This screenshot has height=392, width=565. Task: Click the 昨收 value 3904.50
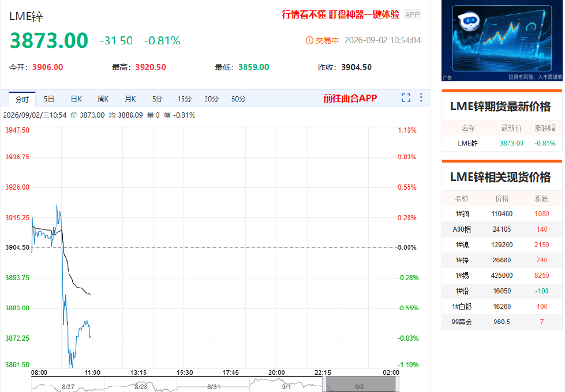click(356, 67)
